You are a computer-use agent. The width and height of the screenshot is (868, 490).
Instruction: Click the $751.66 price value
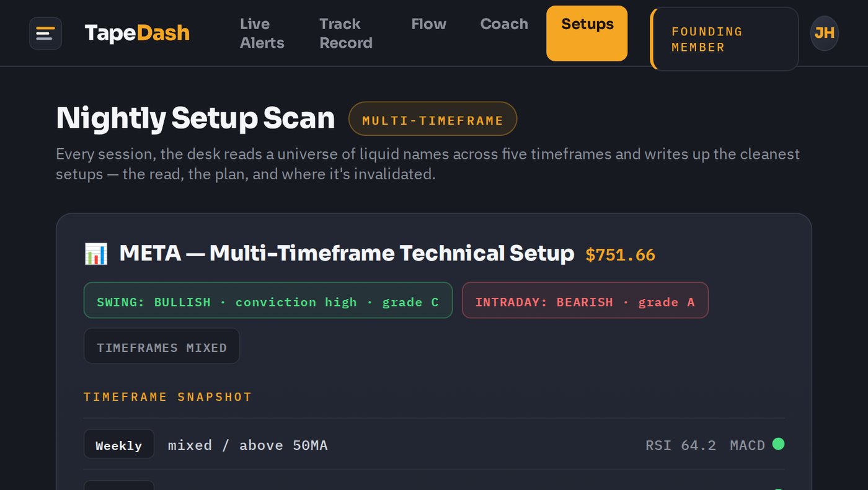(621, 255)
